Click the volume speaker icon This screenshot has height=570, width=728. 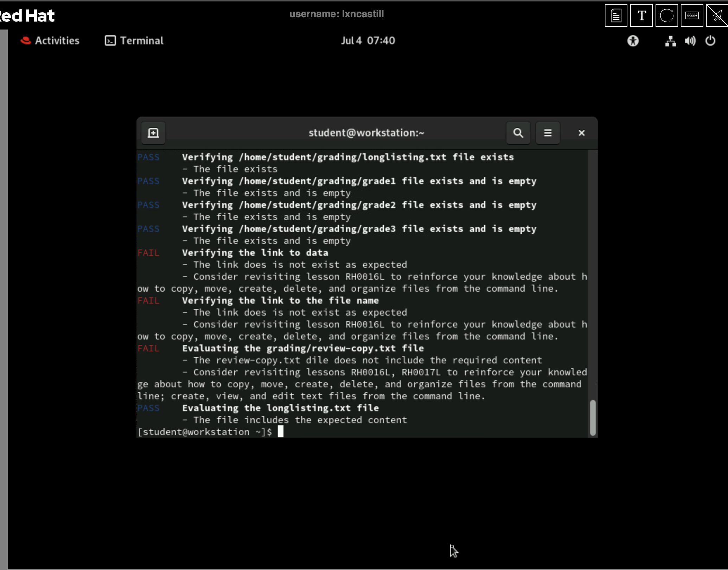pyautogui.click(x=690, y=41)
